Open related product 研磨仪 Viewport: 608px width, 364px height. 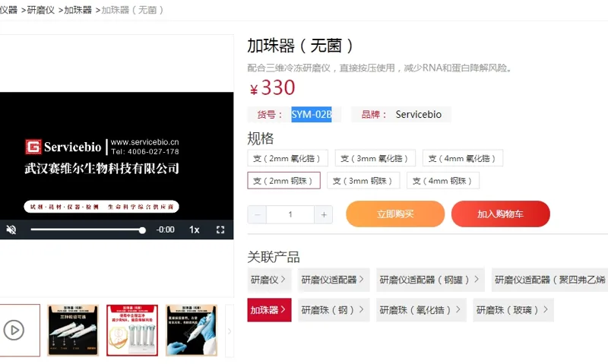[269, 280]
